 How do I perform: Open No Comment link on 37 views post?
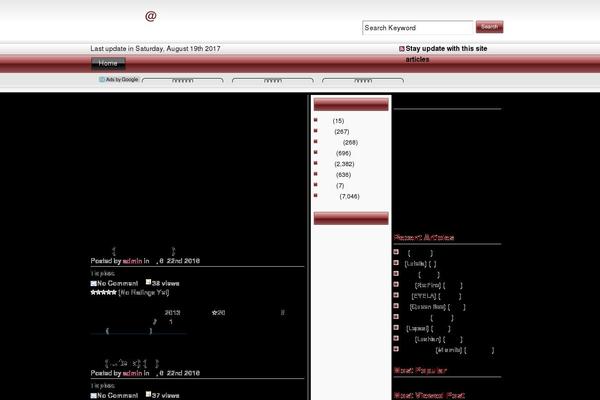[x=117, y=396]
